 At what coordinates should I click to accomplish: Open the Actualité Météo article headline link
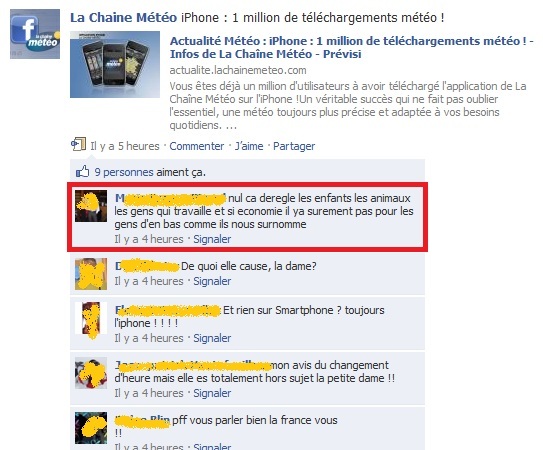351,47
